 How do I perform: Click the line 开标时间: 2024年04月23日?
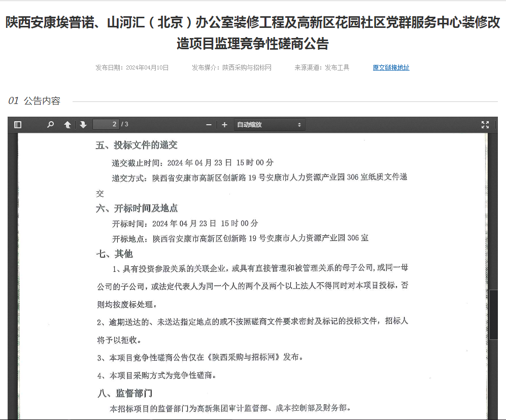coord(185,223)
